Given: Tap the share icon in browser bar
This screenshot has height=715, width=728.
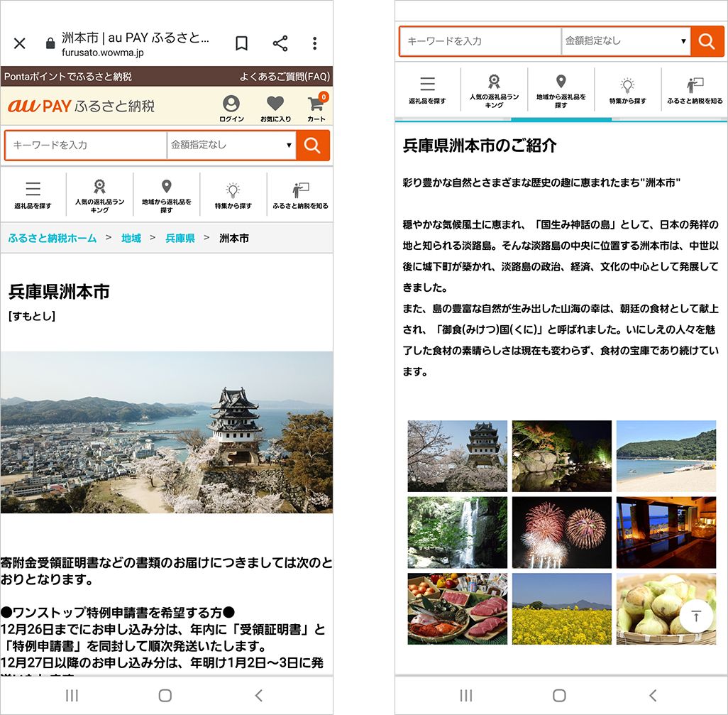Looking at the screenshot, I should [x=280, y=43].
